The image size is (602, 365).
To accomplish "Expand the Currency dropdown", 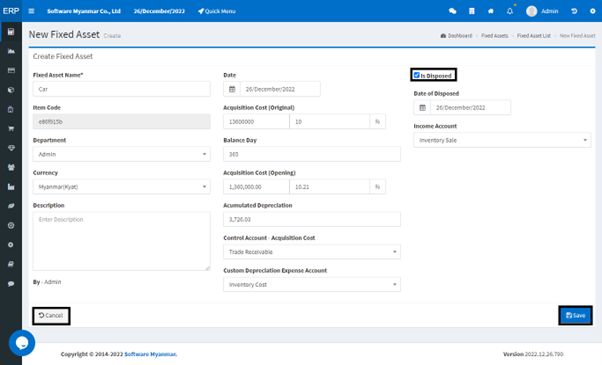I will 121,187.
